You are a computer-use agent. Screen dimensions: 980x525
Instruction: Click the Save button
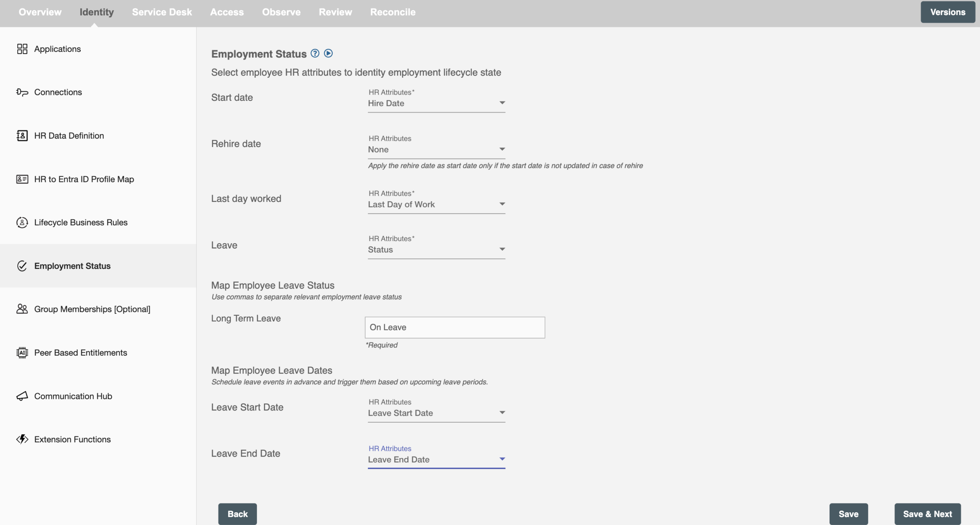[x=848, y=514]
